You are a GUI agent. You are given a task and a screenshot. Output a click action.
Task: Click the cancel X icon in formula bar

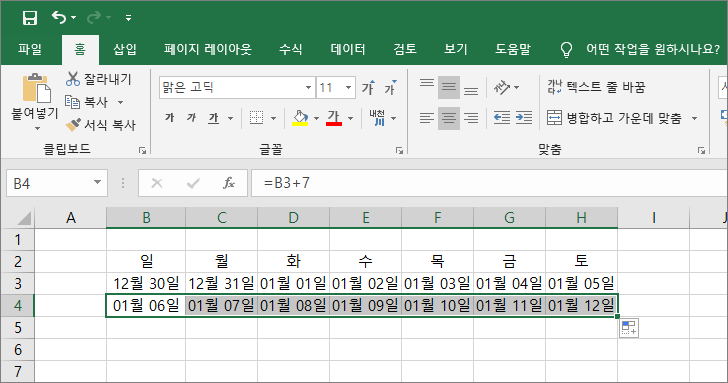pyautogui.click(x=157, y=183)
